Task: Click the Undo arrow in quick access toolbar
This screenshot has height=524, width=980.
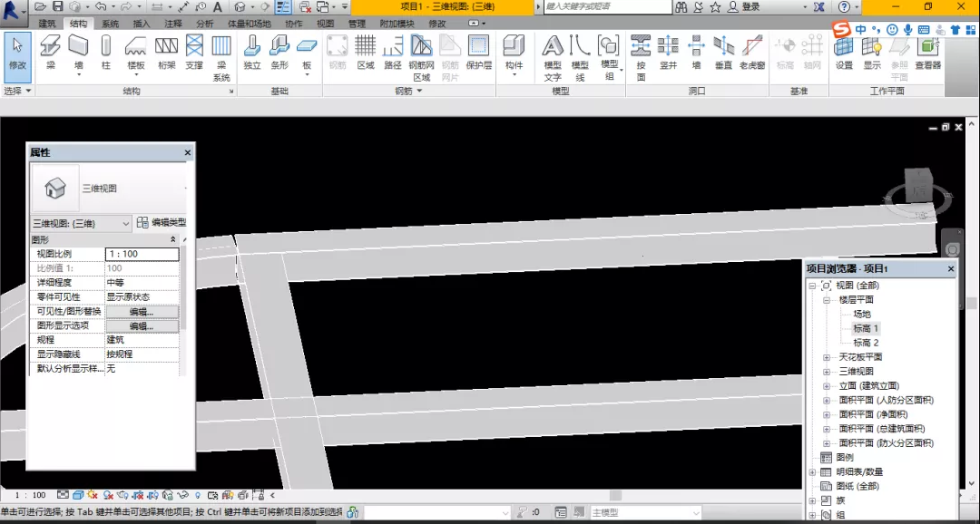Action: click(100, 7)
